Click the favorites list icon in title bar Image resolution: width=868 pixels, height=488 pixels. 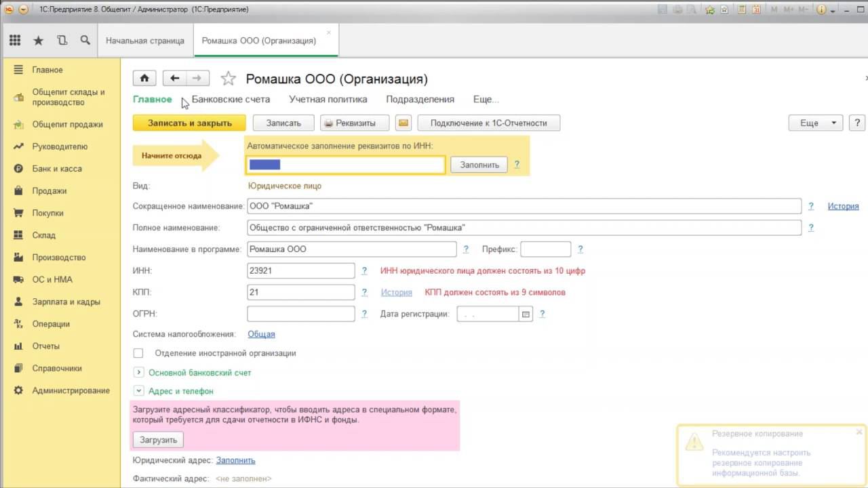(x=725, y=9)
